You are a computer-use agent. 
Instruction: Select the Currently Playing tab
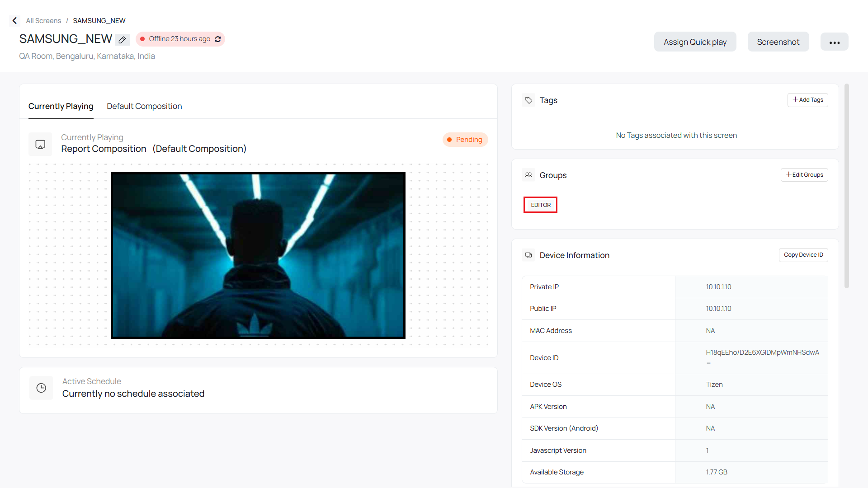point(61,106)
